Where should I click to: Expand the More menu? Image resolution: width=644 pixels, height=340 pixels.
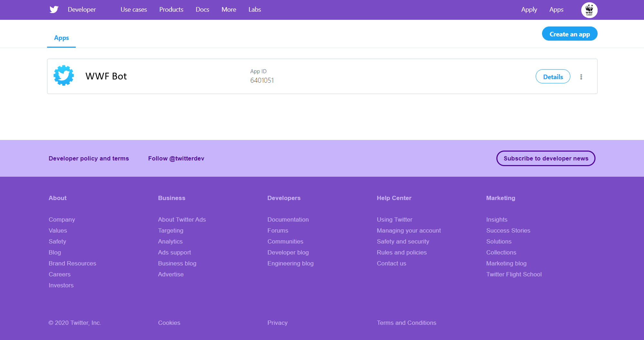[229, 10]
